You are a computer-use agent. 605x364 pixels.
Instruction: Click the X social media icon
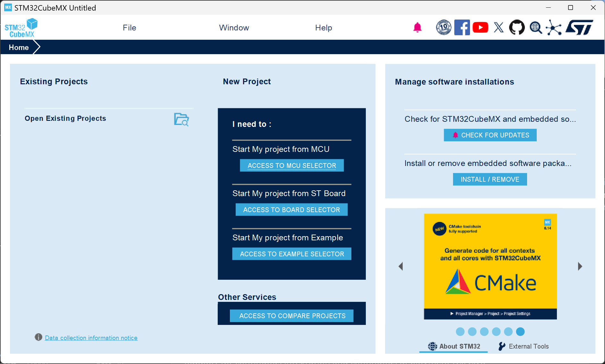pos(499,28)
